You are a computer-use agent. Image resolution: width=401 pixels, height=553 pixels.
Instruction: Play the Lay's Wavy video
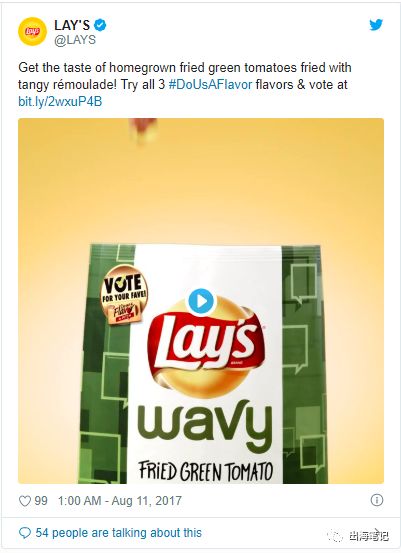[x=201, y=301]
